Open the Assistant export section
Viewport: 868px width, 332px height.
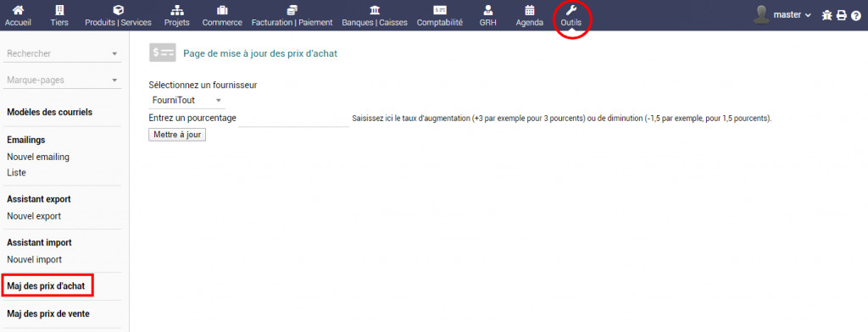tap(39, 199)
